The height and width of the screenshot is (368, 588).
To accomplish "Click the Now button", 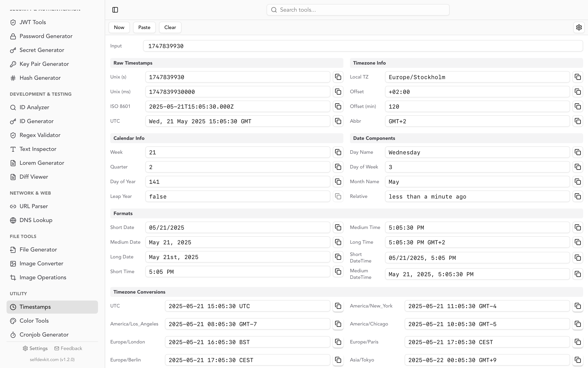I will tap(119, 27).
